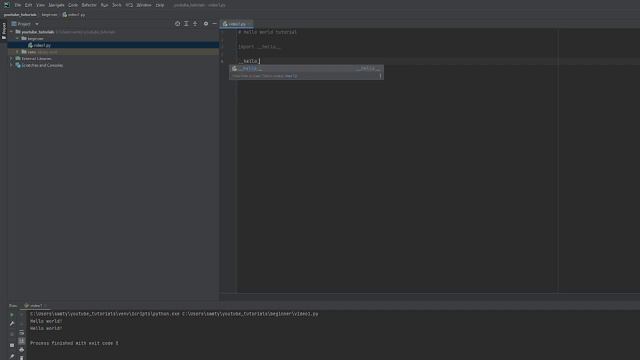The image size is (640, 360).
Task: Click the hello world tutorial comment line
Action: point(267,32)
